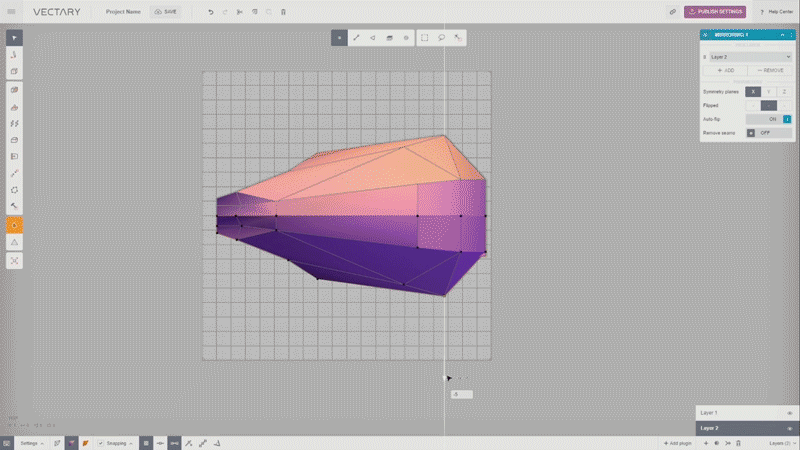
Task: Open the Help Center link
Action: [777, 12]
